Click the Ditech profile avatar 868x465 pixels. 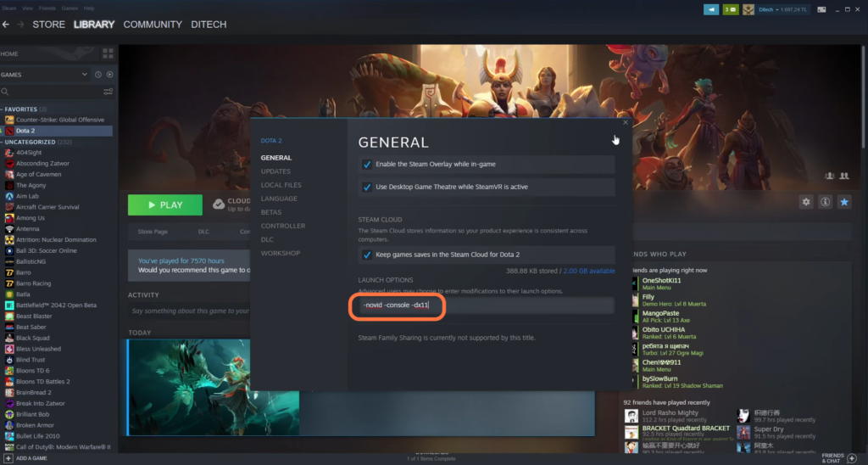[x=748, y=9]
